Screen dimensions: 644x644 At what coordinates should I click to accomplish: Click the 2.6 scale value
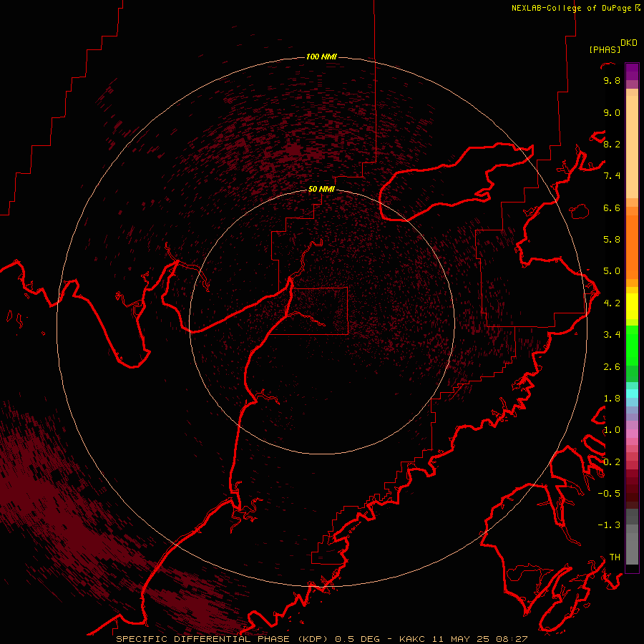(x=612, y=367)
